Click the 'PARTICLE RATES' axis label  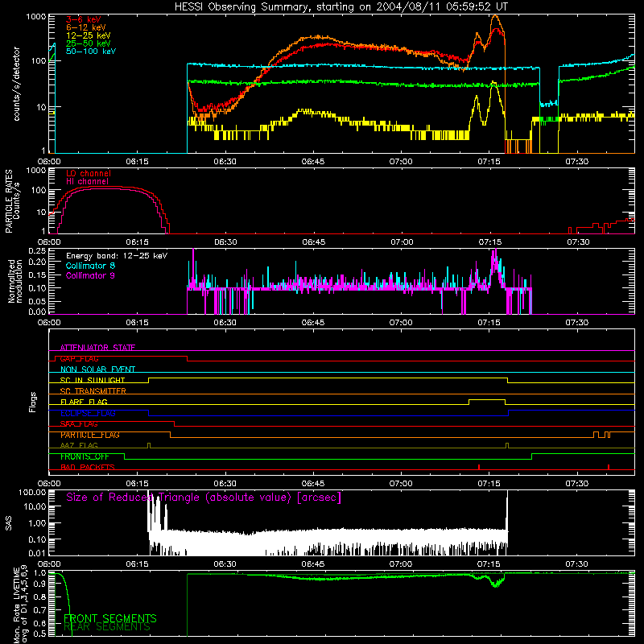coord(9,201)
